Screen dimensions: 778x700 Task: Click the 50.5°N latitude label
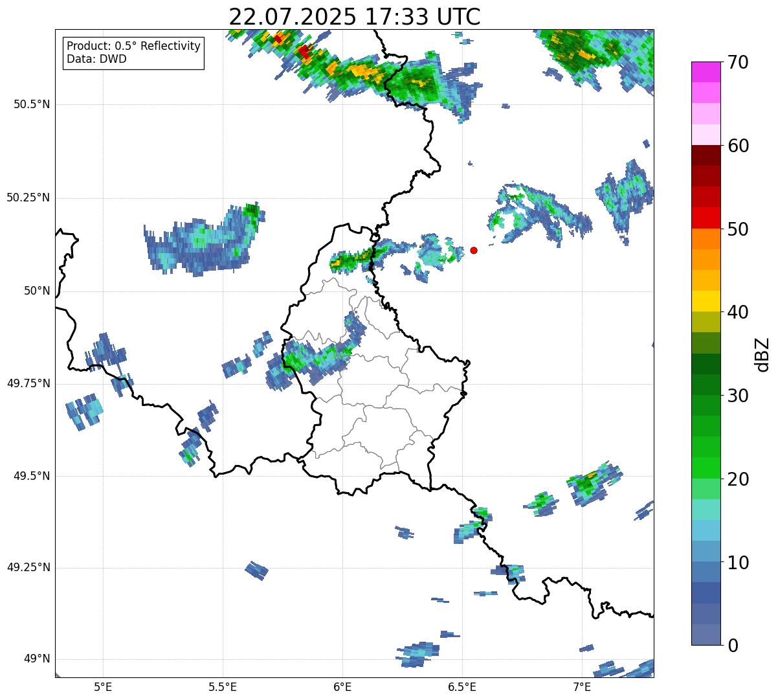point(32,104)
